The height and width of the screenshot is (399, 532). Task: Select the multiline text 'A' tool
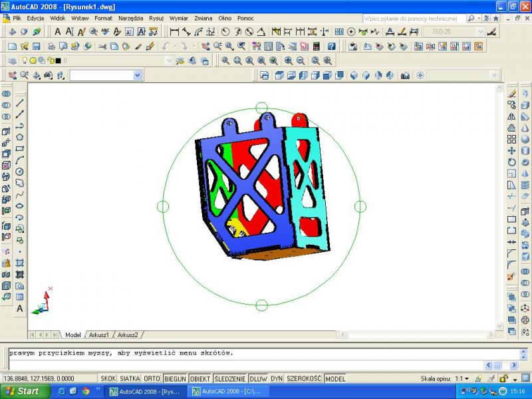point(20,309)
